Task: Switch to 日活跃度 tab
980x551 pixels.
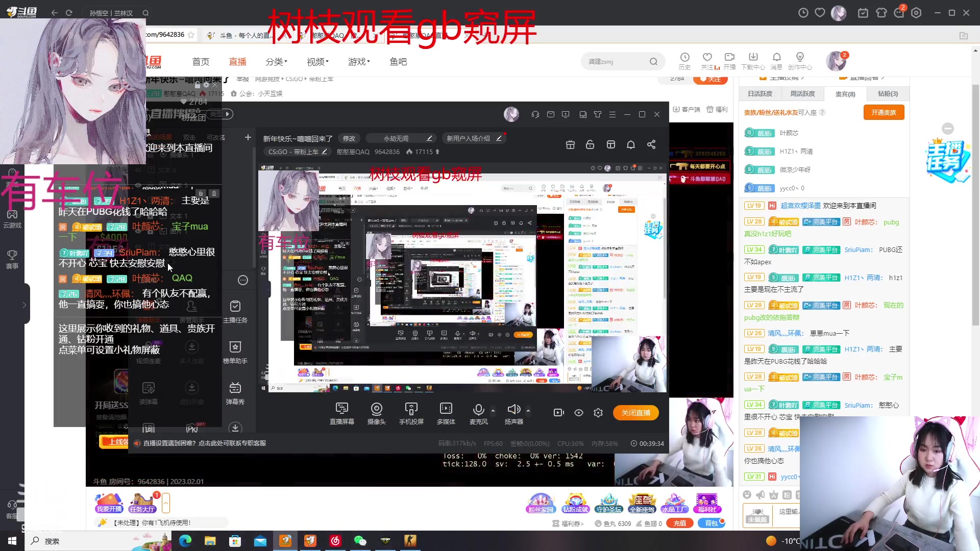Action: 760,94
